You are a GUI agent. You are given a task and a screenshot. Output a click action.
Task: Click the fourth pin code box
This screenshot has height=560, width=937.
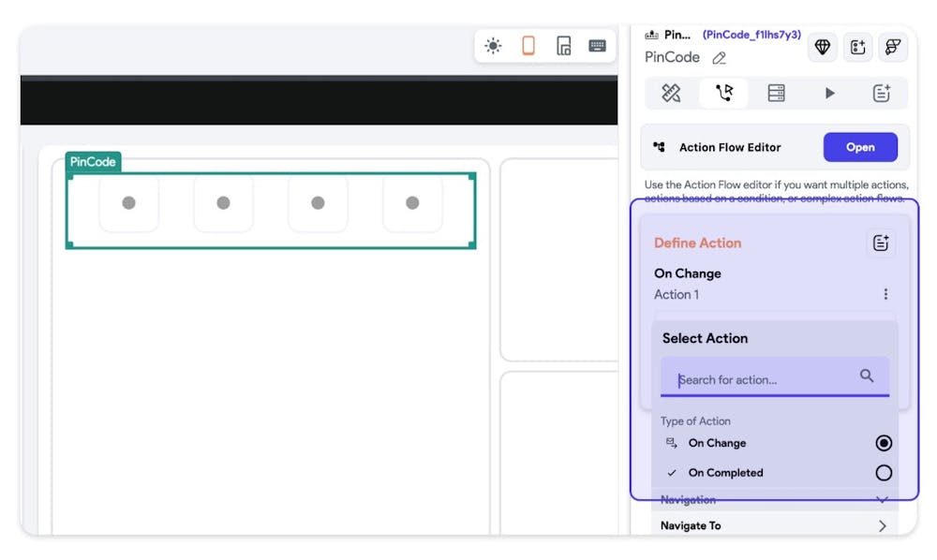pyautogui.click(x=412, y=203)
